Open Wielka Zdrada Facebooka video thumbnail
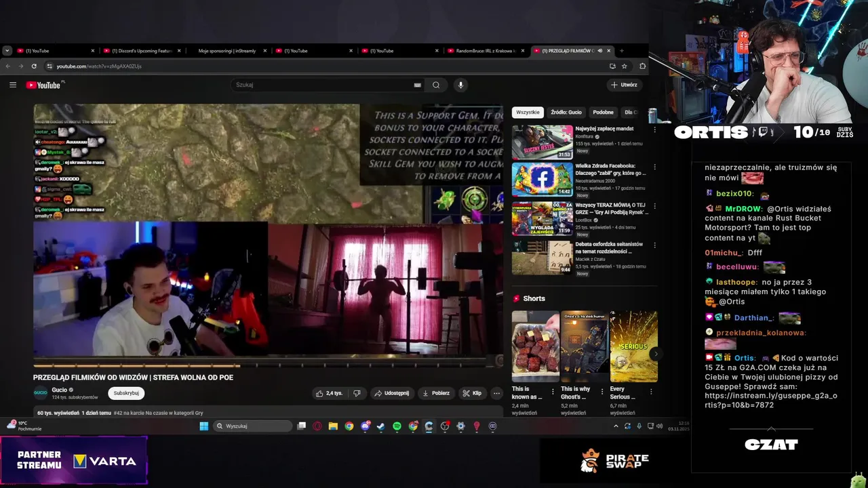 pos(542,179)
